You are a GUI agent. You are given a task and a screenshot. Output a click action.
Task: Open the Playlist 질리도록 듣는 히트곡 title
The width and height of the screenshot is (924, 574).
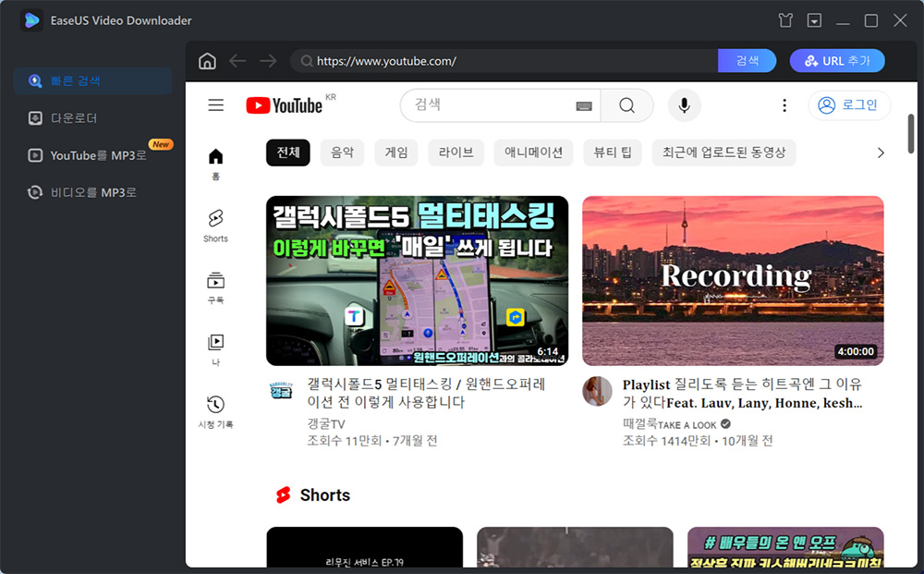tap(743, 393)
